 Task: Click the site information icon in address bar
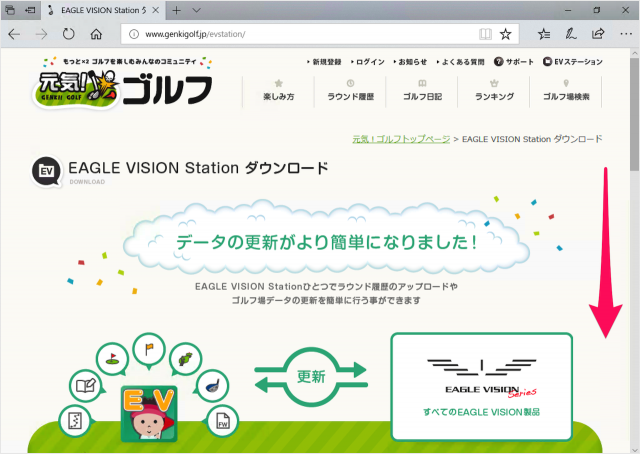click(134, 34)
